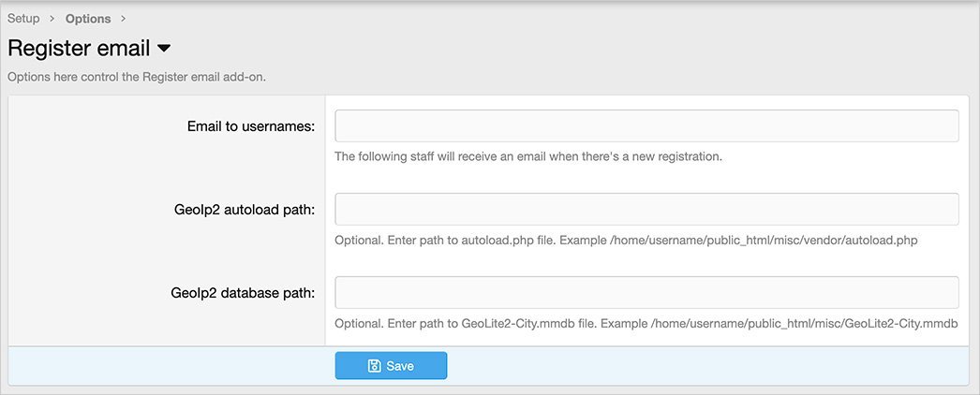The height and width of the screenshot is (395, 980).
Task: Click the GeoIp2 database path label
Action: click(243, 293)
